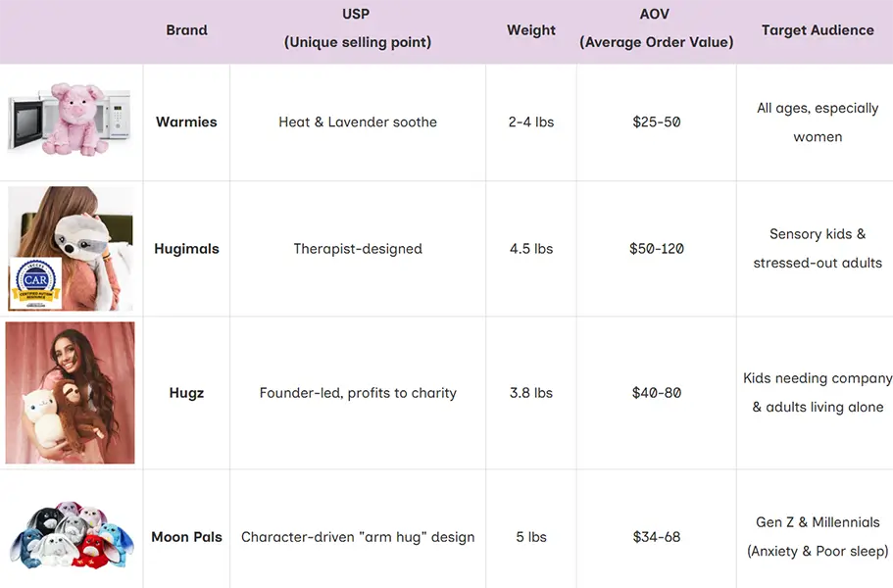Click the "Therapist-designed" USP cell

[358, 249]
